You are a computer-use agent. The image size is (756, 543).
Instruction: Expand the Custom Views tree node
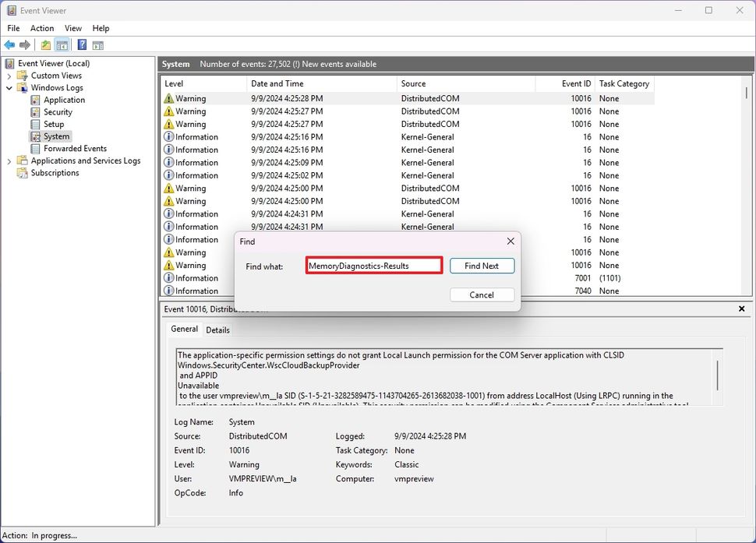click(x=9, y=75)
